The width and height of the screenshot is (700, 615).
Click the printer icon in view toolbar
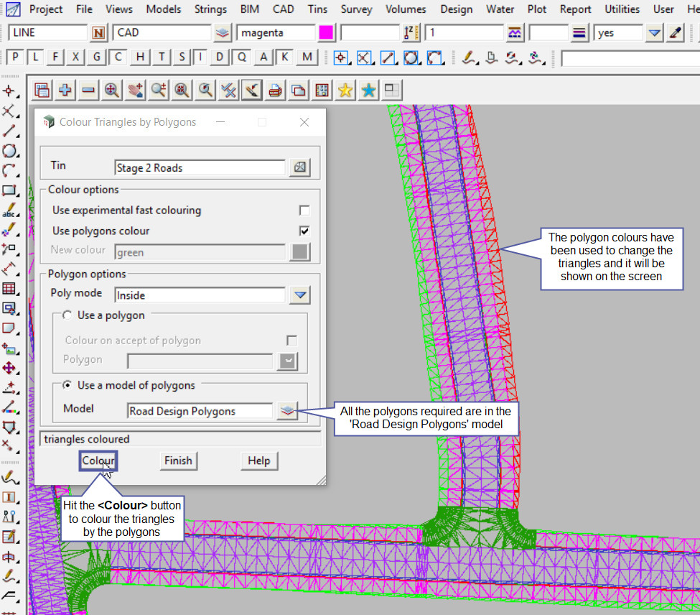pos(275,90)
